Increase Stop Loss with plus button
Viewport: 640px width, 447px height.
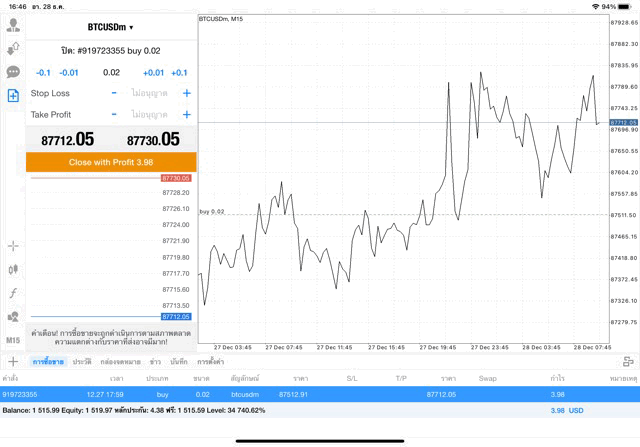pyautogui.click(x=186, y=93)
